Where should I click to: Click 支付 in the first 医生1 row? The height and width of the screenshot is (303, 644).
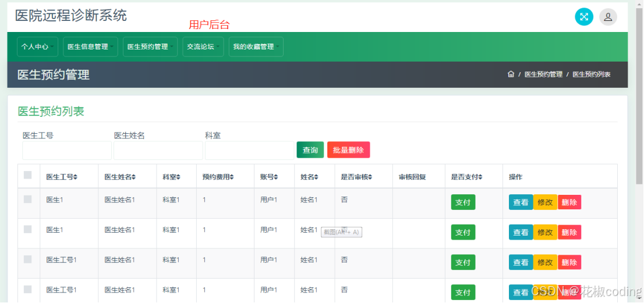coord(463,202)
